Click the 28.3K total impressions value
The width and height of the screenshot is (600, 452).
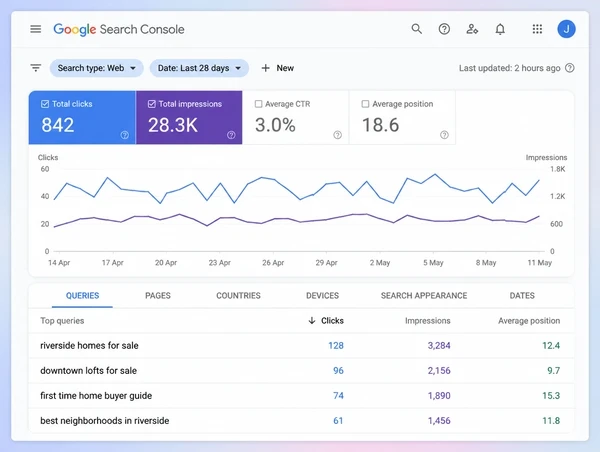tap(173, 125)
